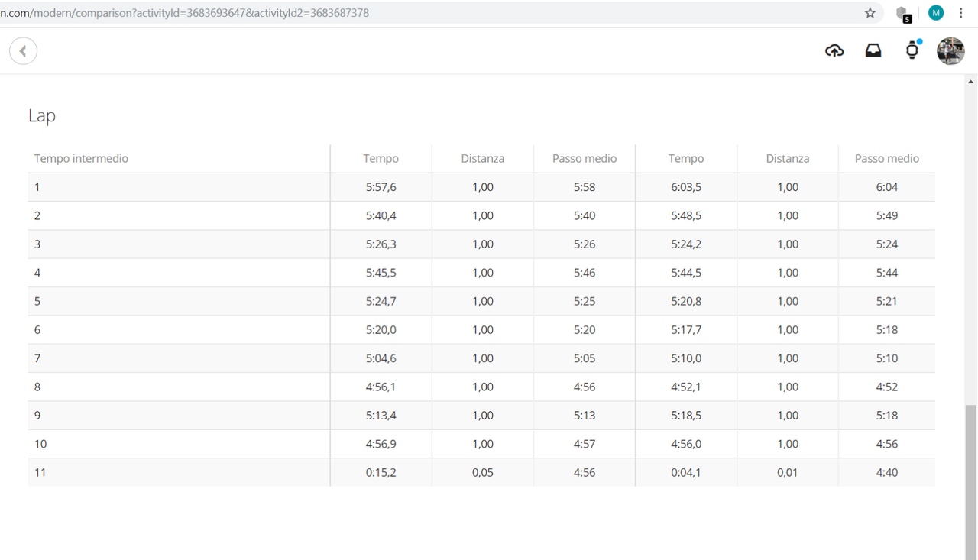Sort the first Passo medio column
The height and width of the screenshot is (560, 978).
coord(584,158)
